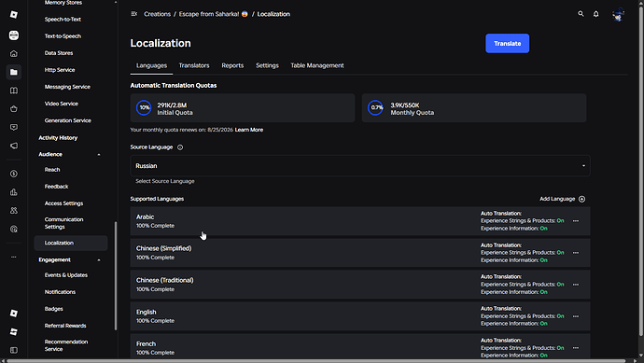Follow the Learn More link

pos(249,130)
